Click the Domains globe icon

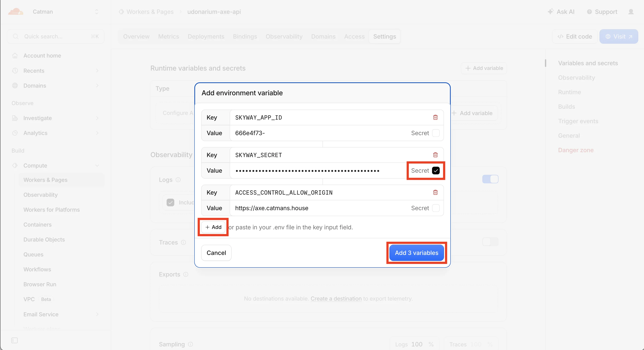(x=15, y=85)
